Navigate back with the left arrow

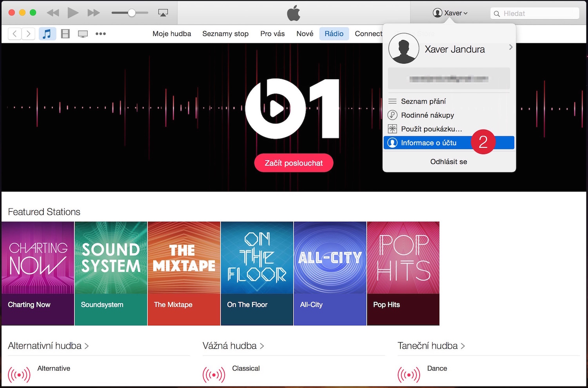pos(15,34)
